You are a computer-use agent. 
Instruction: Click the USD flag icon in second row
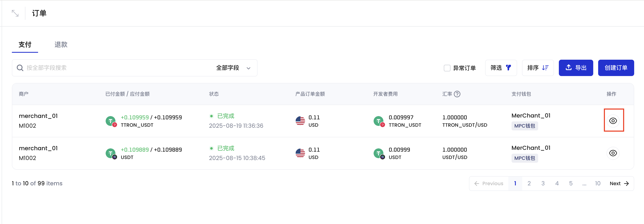click(x=300, y=153)
